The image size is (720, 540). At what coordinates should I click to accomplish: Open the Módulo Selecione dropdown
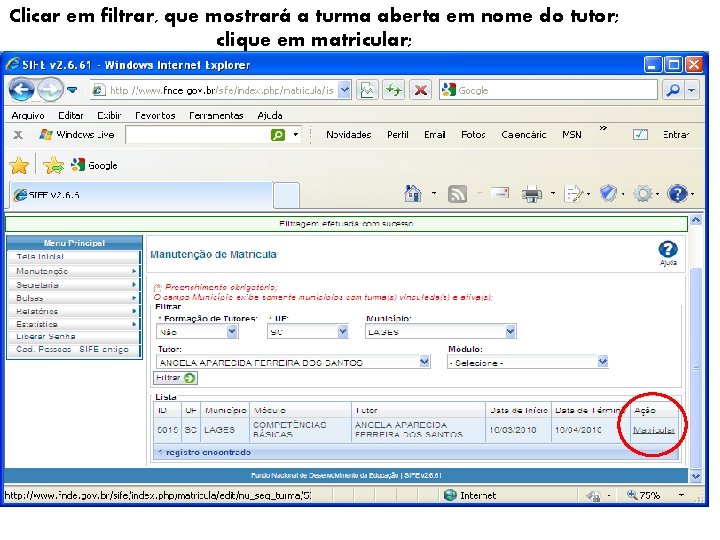tap(528, 362)
